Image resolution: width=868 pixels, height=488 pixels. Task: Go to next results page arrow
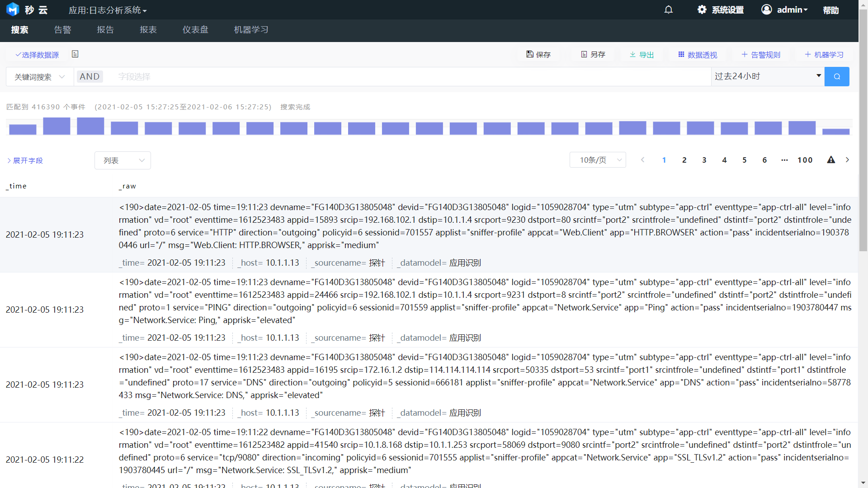[x=848, y=160]
